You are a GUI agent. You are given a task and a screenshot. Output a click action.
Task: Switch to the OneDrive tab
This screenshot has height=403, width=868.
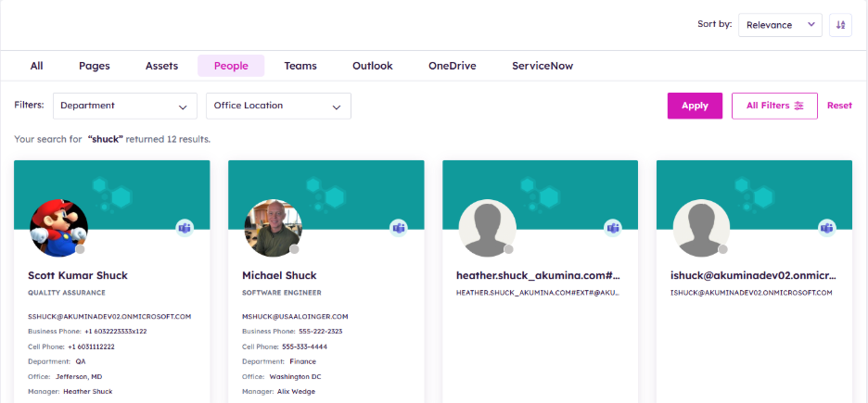pyautogui.click(x=452, y=66)
